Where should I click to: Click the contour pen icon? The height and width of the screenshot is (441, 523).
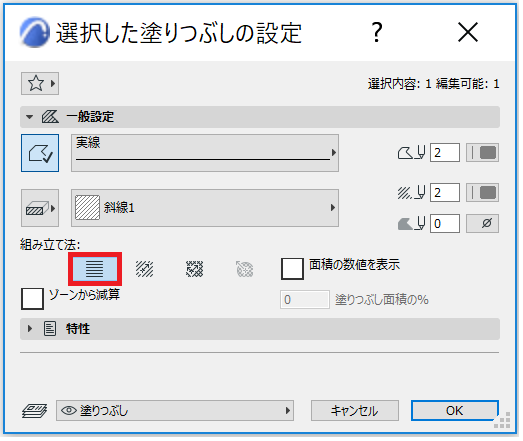(x=412, y=153)
